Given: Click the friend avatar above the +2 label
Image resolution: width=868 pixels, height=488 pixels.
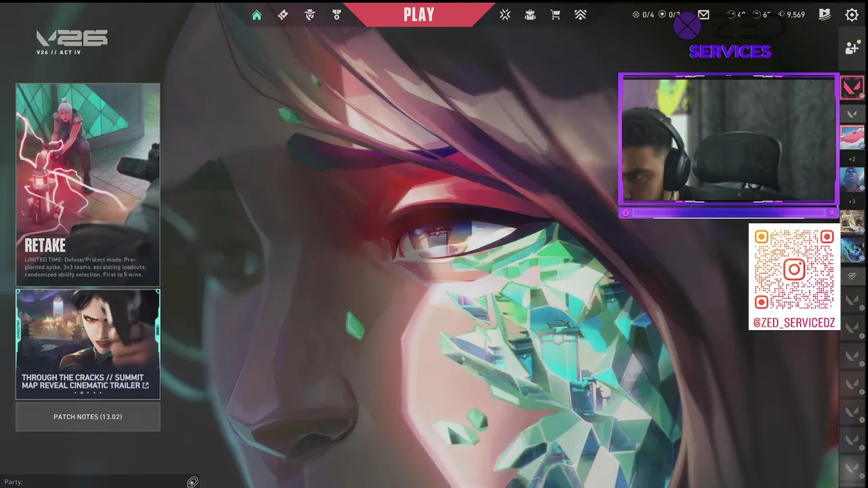Looking at the screenshot, I should coord(852,137).
